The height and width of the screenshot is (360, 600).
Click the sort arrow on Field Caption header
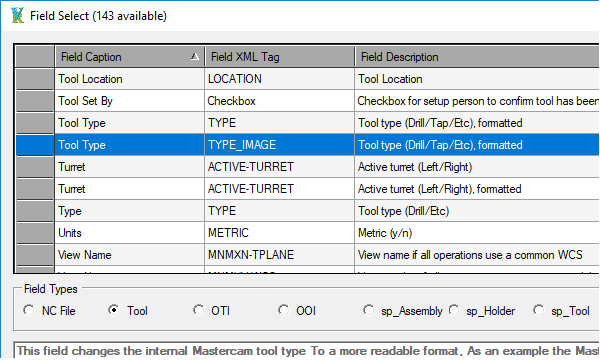pyautogui.click(x=195, y=57)
